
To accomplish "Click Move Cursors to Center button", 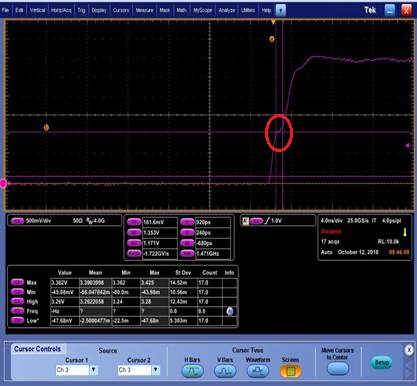I will 338,369.
